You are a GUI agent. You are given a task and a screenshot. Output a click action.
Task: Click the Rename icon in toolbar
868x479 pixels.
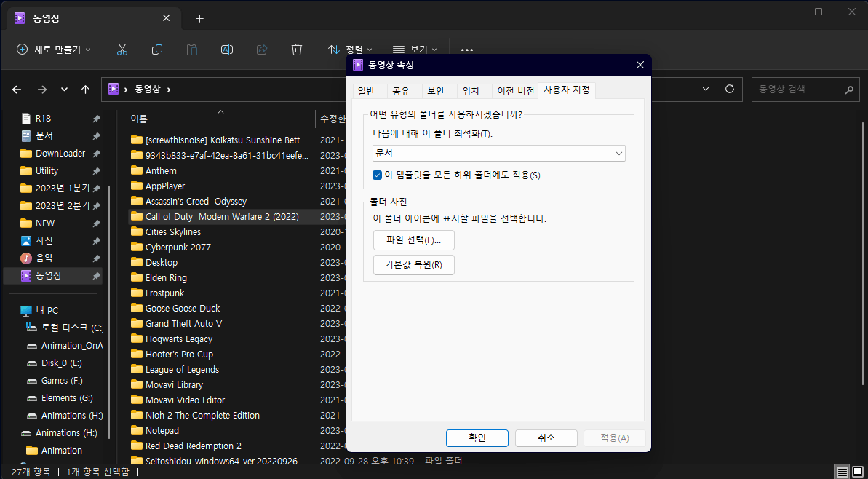[226, 50]
